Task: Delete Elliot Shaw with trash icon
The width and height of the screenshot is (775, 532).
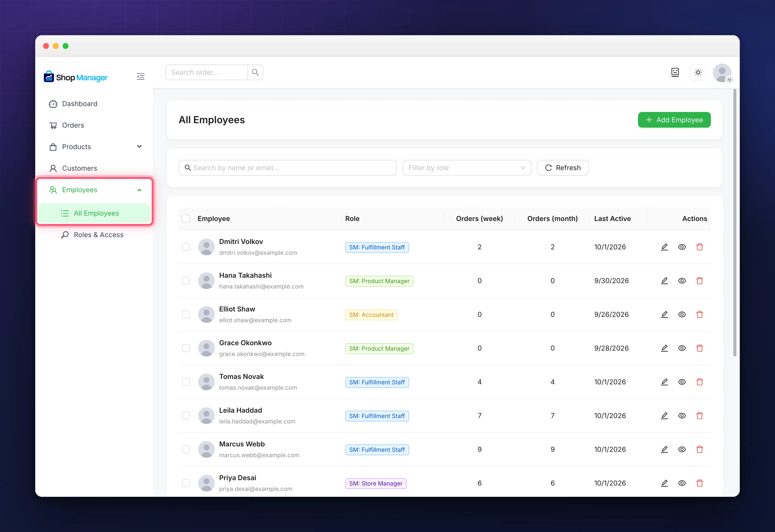Action: (700, 314)
